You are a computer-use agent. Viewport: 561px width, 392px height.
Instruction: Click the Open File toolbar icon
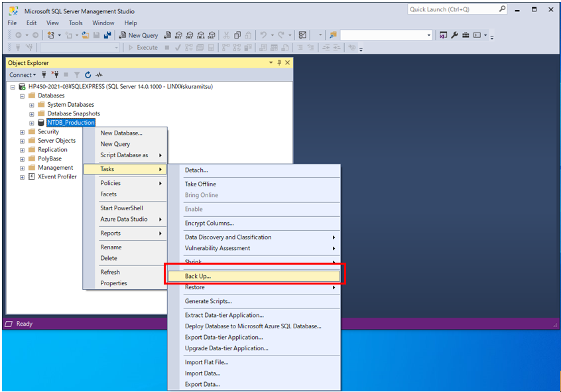coord(86,35)
